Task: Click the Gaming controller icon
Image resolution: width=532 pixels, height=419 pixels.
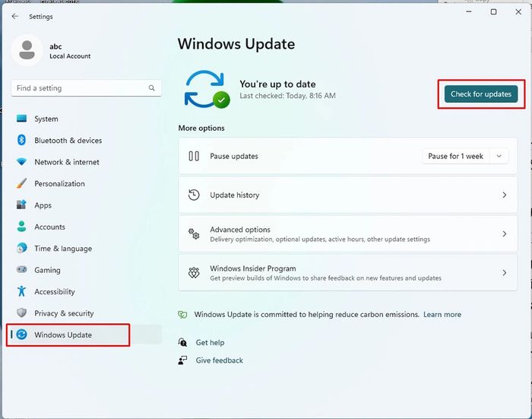Action: pos(22,270)
